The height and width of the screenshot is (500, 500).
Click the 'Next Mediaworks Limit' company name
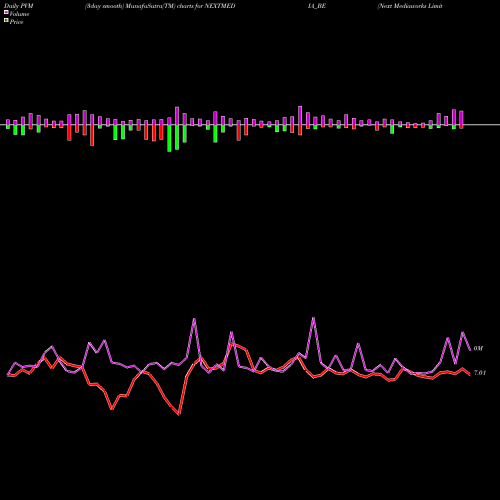[410, 6]
